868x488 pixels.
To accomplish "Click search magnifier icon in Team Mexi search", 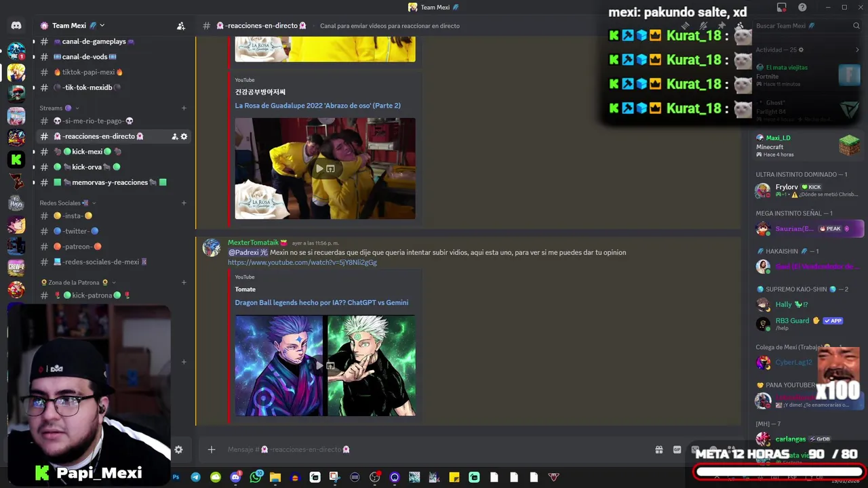I will 856,26.
